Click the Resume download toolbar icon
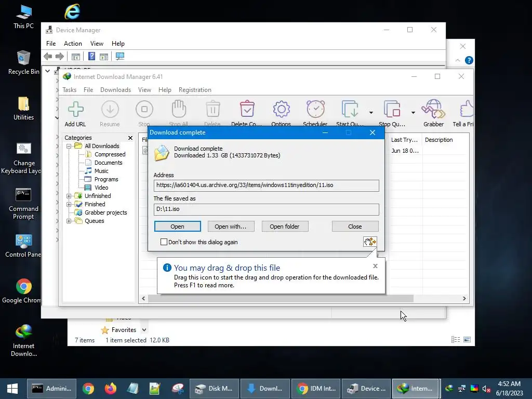This screenshot has height=399, width=532. (x=110, y=109)
